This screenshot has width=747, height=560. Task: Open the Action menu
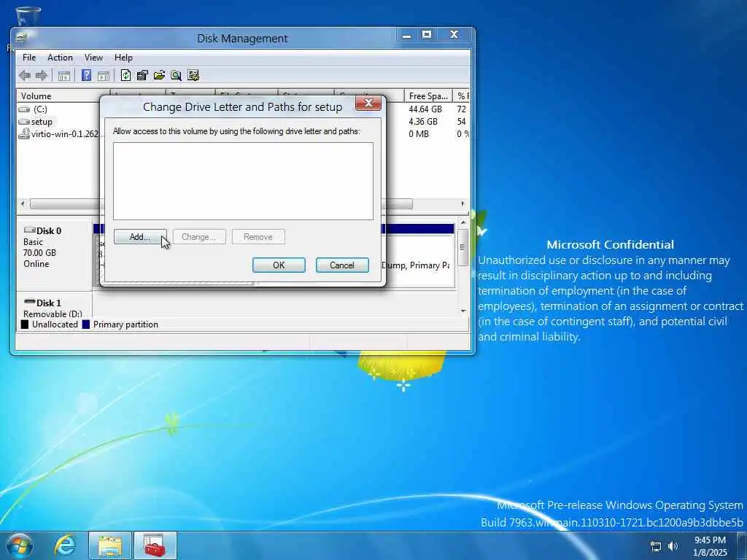(x=60, y=58)
